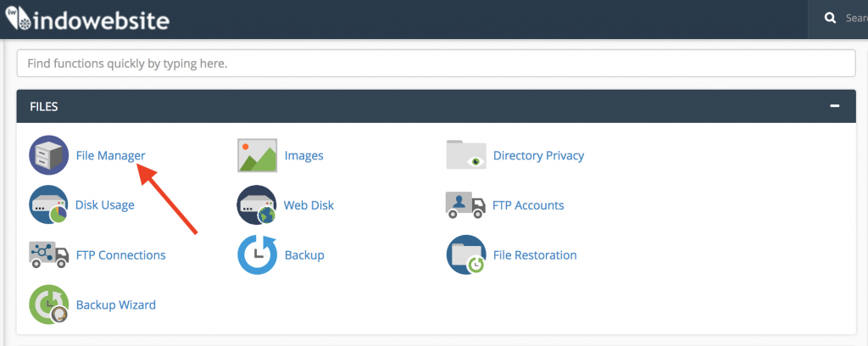Focus the 'Find functions quickly' search field
This screenshot has height=346, width=868.
pyautogui.click(x=437, y=64)
